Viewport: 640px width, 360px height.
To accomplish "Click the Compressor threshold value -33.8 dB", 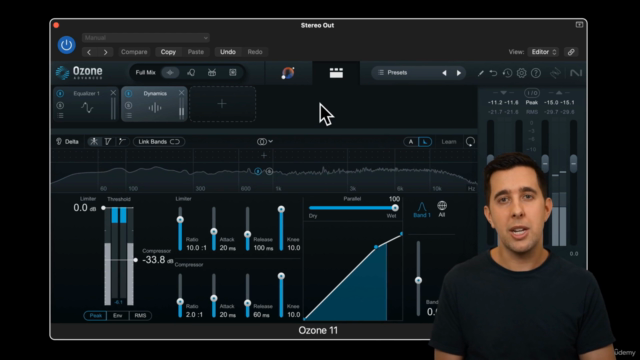I will coord(158,260).
